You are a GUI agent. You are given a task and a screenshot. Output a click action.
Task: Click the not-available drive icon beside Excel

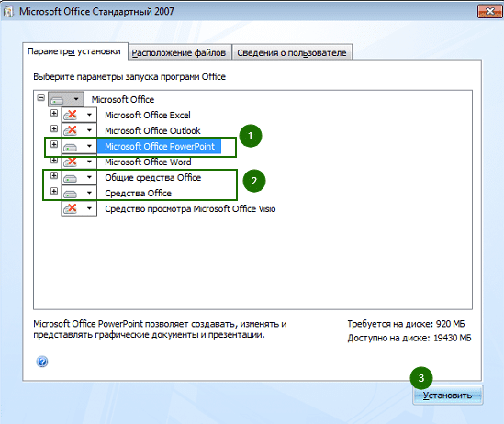click(71, 115)
